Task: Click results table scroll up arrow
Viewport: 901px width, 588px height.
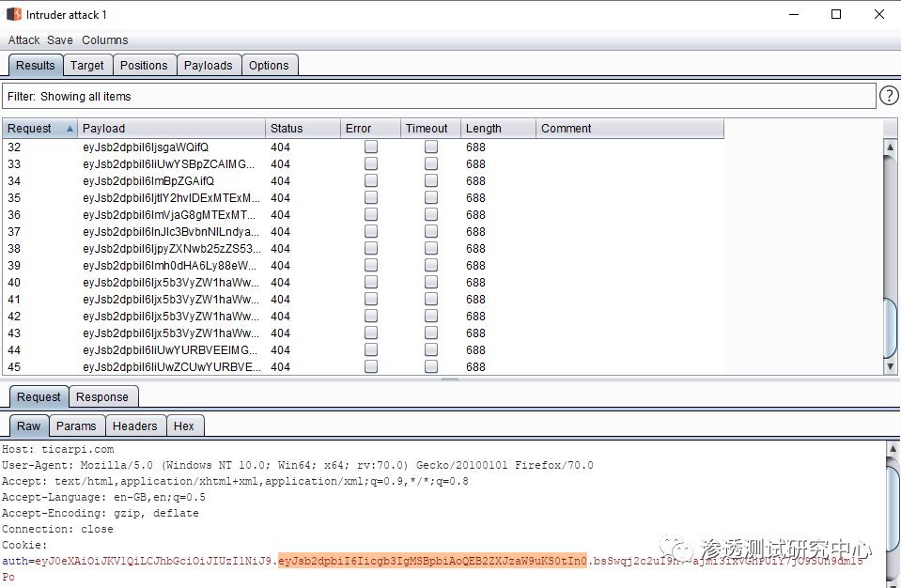Action: [x=892, y=147]
